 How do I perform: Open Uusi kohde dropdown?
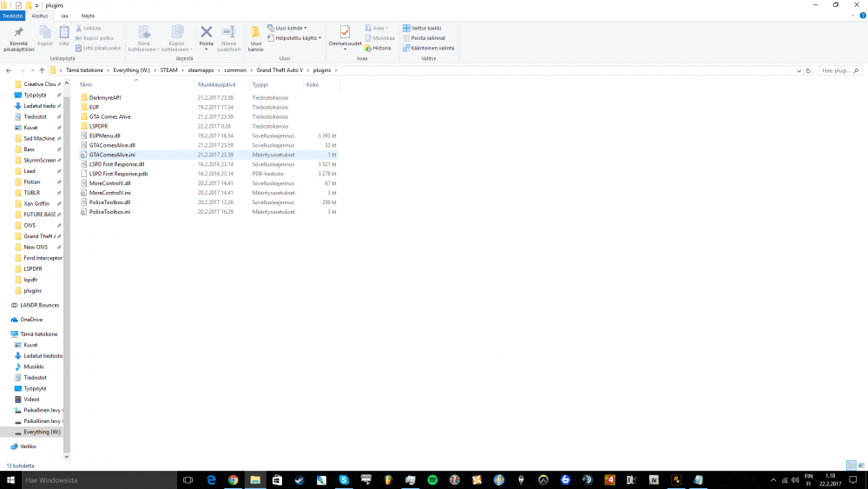click(x=286, y=28)
